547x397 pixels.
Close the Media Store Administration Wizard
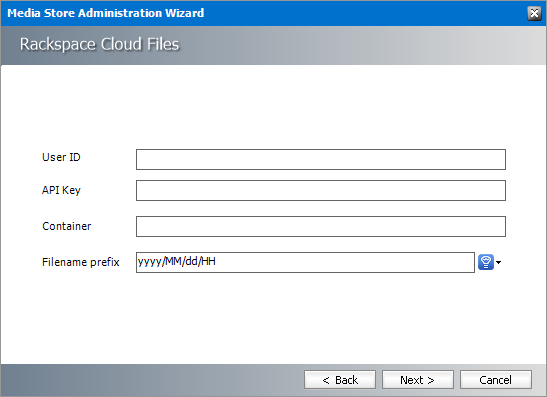coord(534,13)
